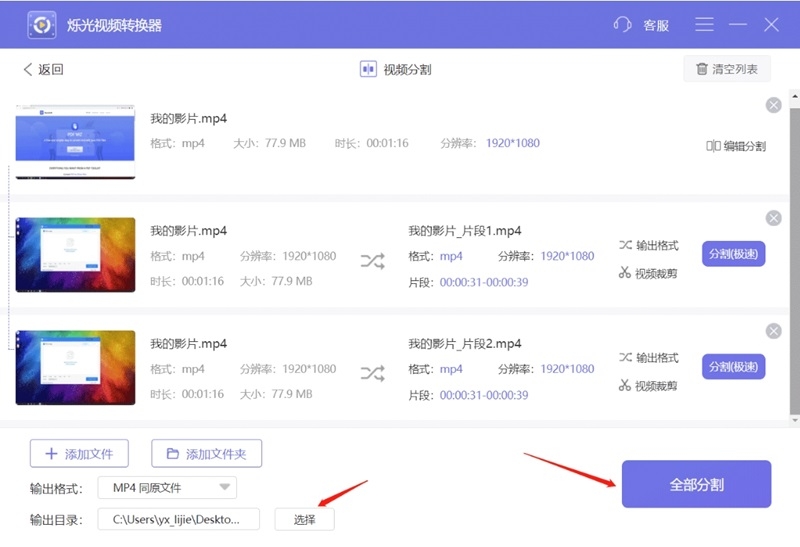The width and height of the screenshot is (800, 547).
Task: Click the first row's 大小: 77.9 MB text
Action: pyautogui.click(x=269, y=143)
